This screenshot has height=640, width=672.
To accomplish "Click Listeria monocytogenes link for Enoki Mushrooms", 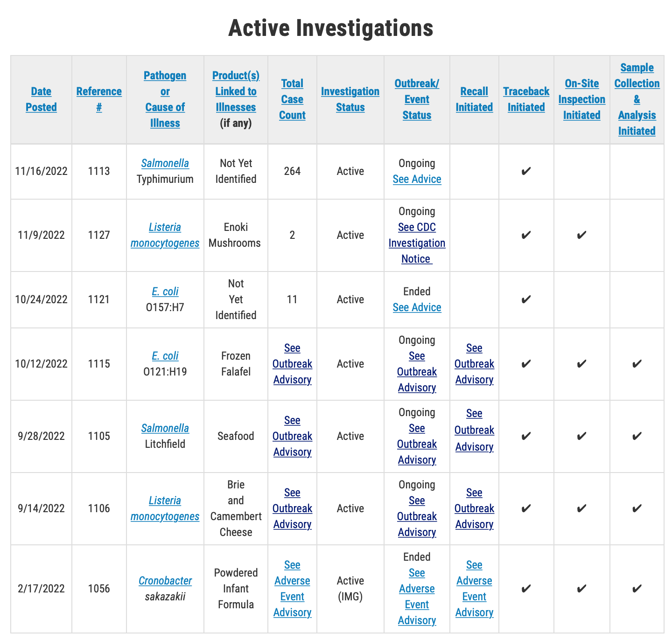I will click(x=165, y=235).
